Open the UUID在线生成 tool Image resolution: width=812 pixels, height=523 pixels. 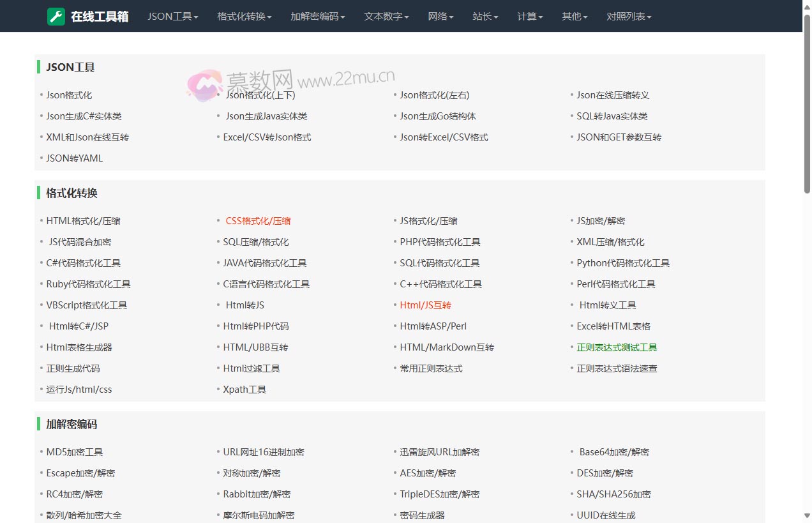(612, 515)
